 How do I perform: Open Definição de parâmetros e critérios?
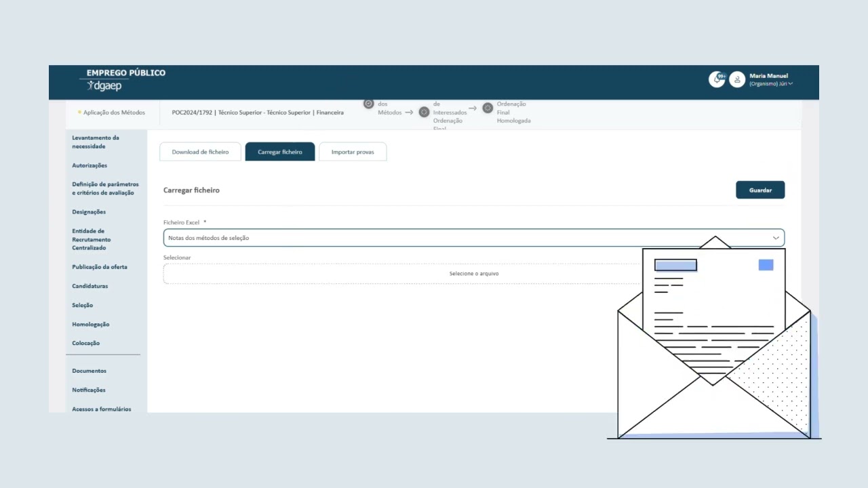(x=105, y=188)
